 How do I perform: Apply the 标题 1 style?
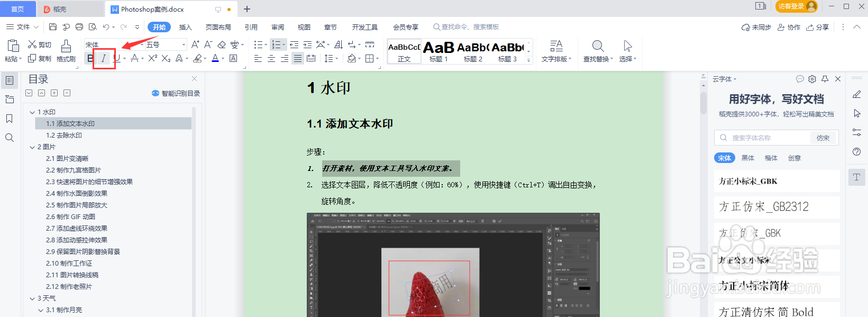[438, 51]
